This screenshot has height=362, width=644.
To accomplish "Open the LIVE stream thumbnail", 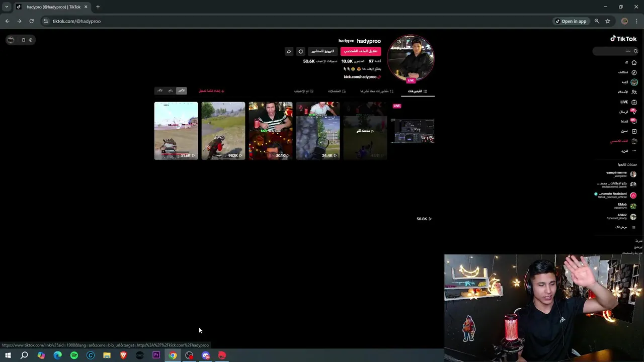I will (413, 131).
